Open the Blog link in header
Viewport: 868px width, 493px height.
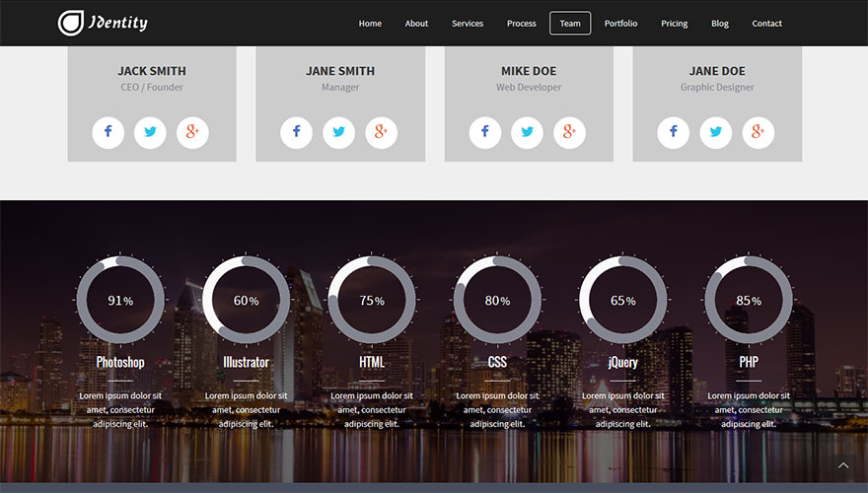point(720,24)
